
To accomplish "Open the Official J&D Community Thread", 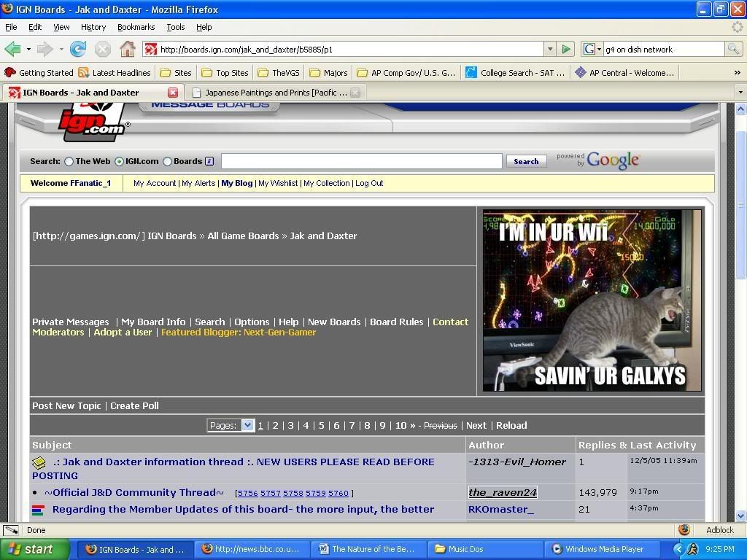I will point(134,493).
